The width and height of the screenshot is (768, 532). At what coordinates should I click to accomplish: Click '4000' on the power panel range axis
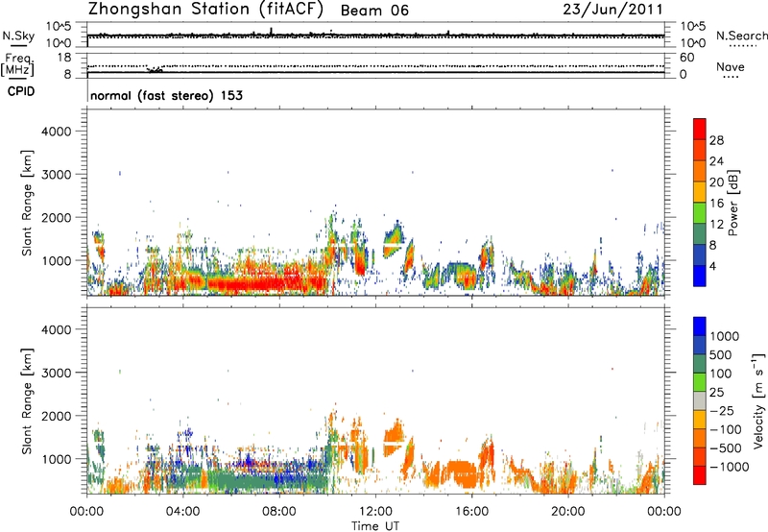(56, 132)
